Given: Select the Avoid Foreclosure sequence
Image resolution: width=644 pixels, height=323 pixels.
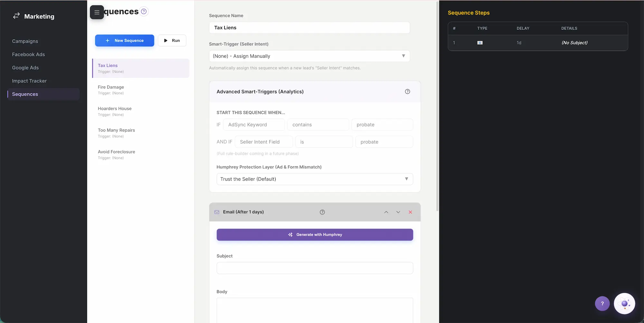Looking at the screenshot, I should coord(141,154).
